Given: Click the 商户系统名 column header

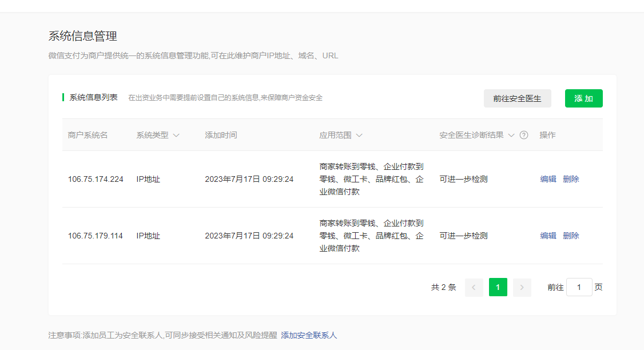Looking at the screenshot, I should pyautogui.click(x=88, y=136).
